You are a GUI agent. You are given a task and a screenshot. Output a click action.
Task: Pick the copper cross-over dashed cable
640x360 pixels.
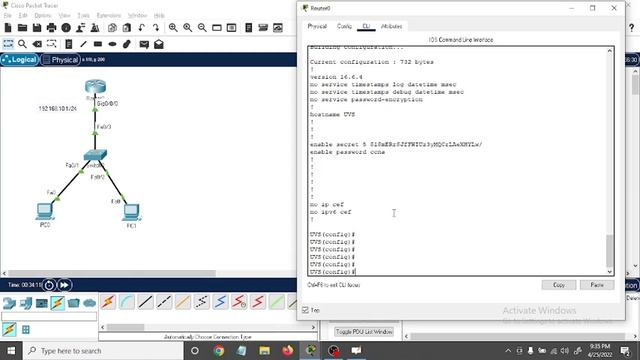click(x=164, y=302)
